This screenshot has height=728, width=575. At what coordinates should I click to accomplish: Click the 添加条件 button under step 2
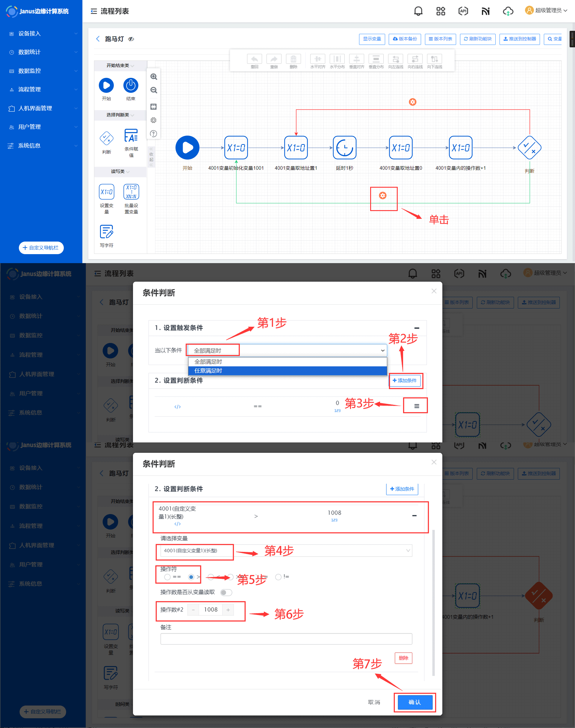coord(404,380)
